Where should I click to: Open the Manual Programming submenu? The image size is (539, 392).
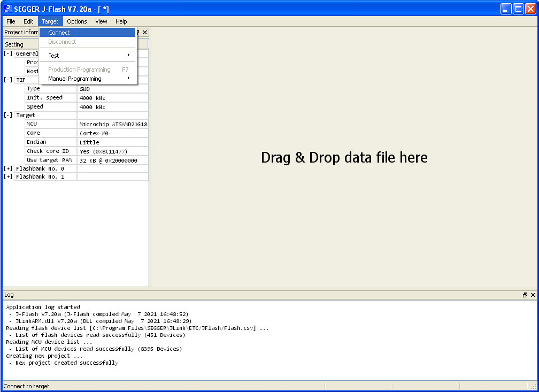87,79
